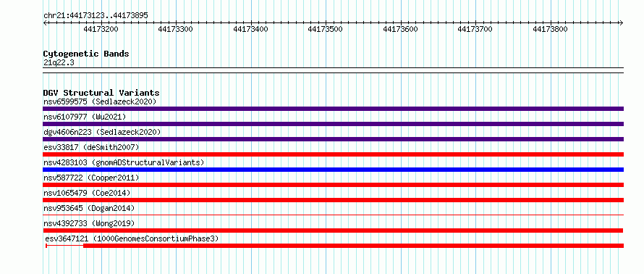The height and width of the screenshot is (274, 644).
Task: Select the red bar under esv33817
Action: pos(333,154)
